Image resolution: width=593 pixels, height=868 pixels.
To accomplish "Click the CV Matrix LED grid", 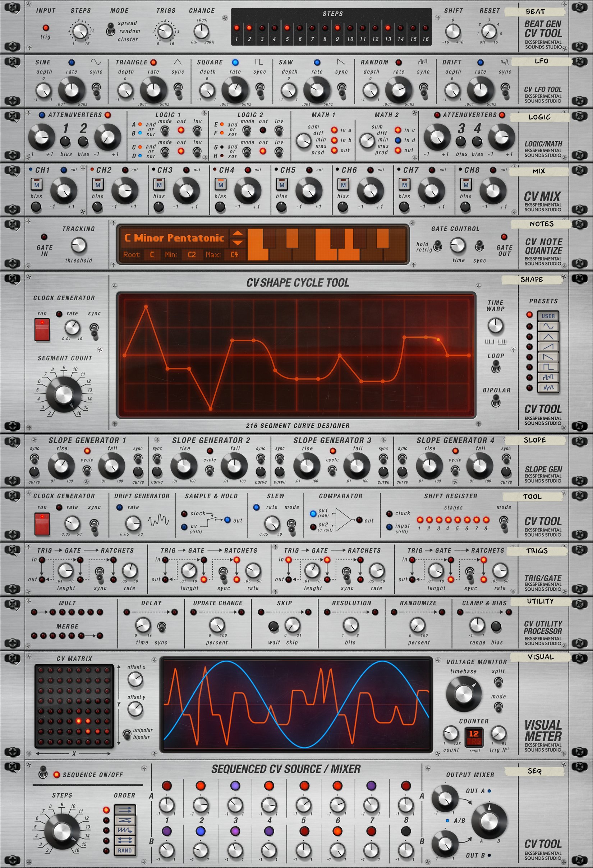I will 74,706.
